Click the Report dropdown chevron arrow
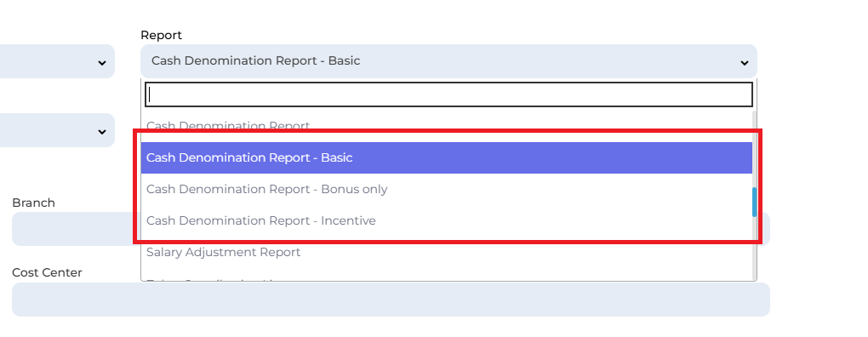Viewport: 868px width, 337px height. click(x=744, y=63)
